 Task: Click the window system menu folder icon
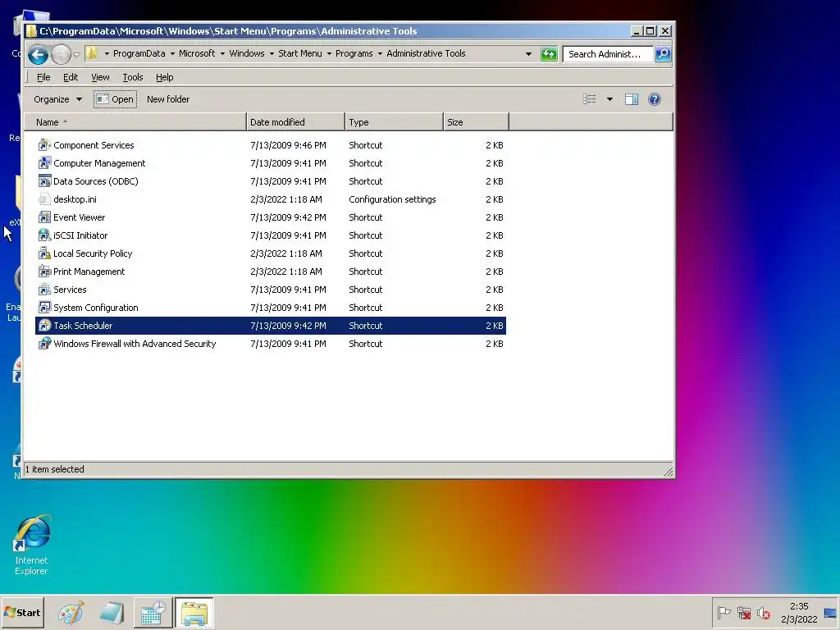(x=32, y=31)
